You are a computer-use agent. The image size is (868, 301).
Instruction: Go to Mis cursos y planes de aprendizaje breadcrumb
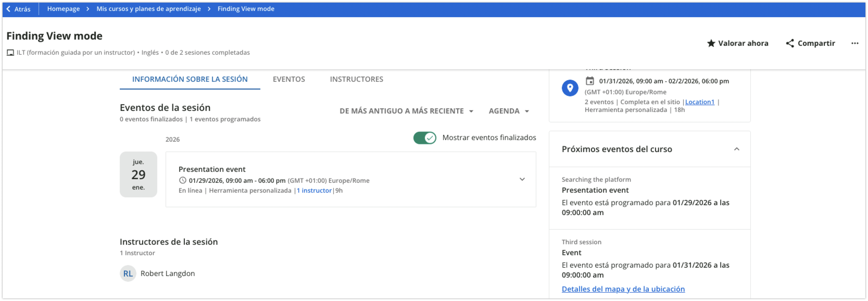149,9
